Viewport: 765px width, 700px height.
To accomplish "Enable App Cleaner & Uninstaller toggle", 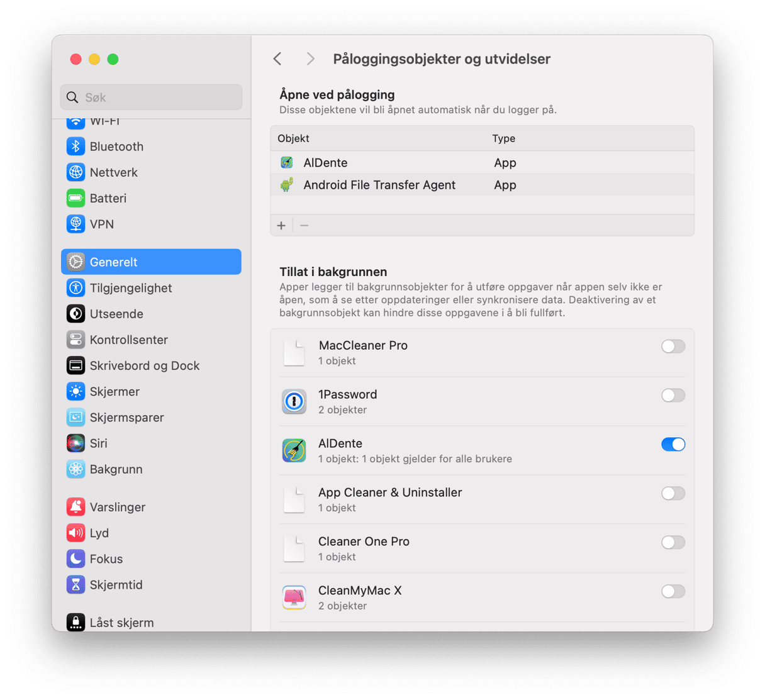I will (673, 494).
